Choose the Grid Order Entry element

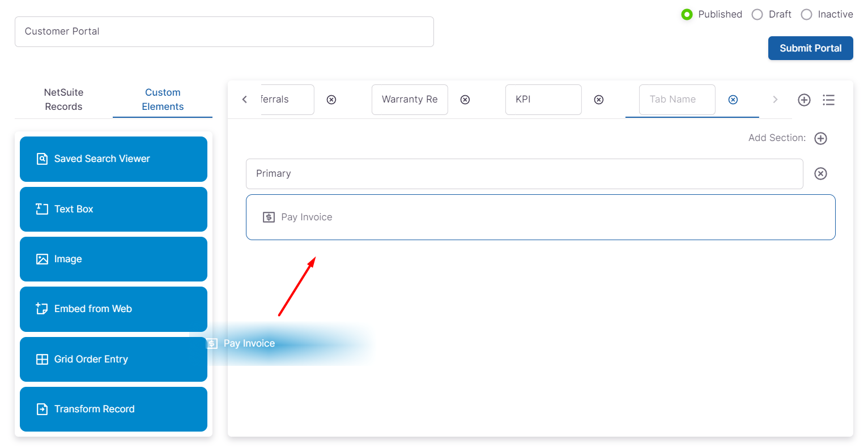coord(113,359)
